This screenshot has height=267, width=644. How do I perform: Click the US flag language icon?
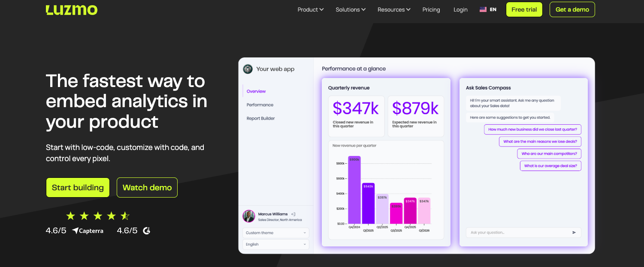point(483,9)
